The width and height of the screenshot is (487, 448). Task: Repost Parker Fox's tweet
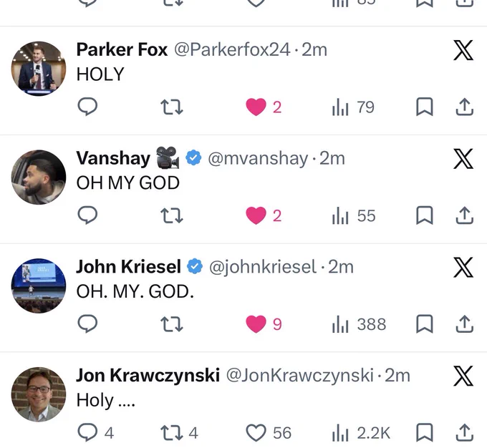point(171,107)
